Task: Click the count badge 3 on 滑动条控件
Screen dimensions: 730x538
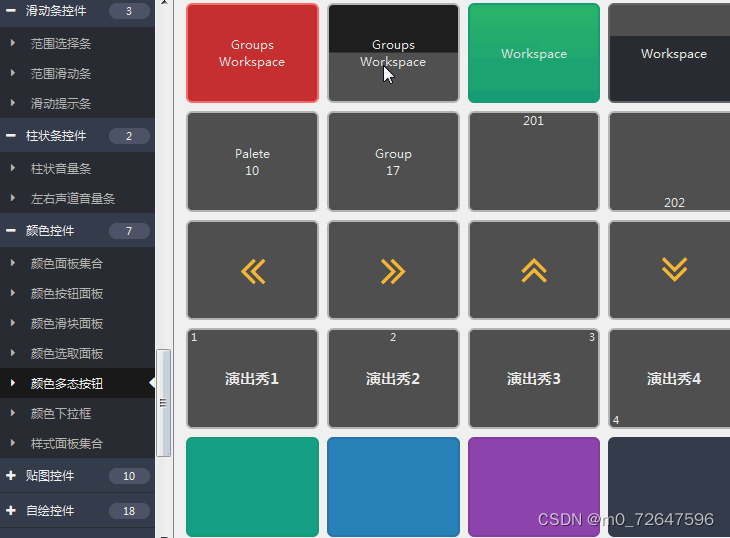Action: [129, 11]
